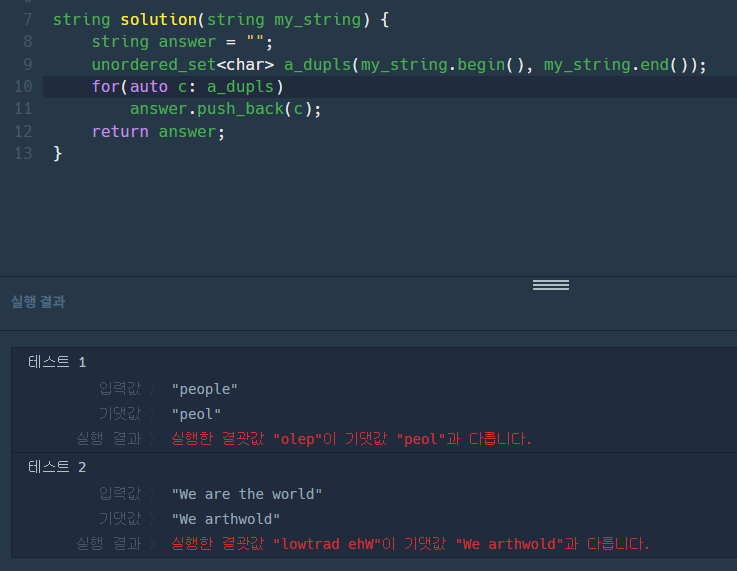Place cursor on the solution function name

pyautogui.click(x=158, y=19)
